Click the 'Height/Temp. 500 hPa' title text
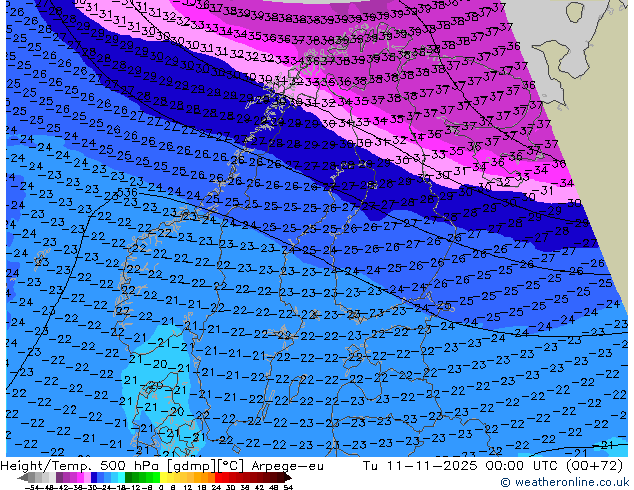The width and height of the screenshot is (634, 490). click(x=79, y=466)
